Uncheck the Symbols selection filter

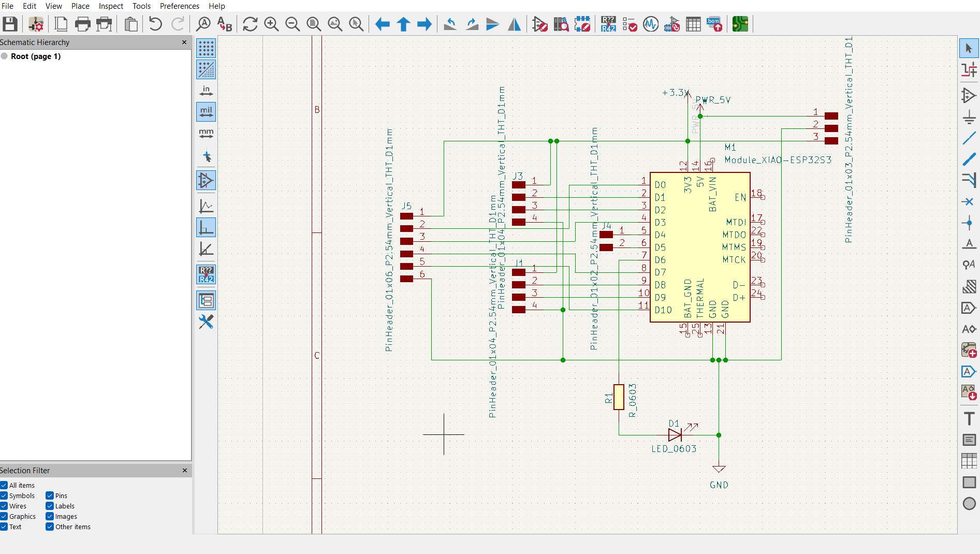[x=5, y=495]
